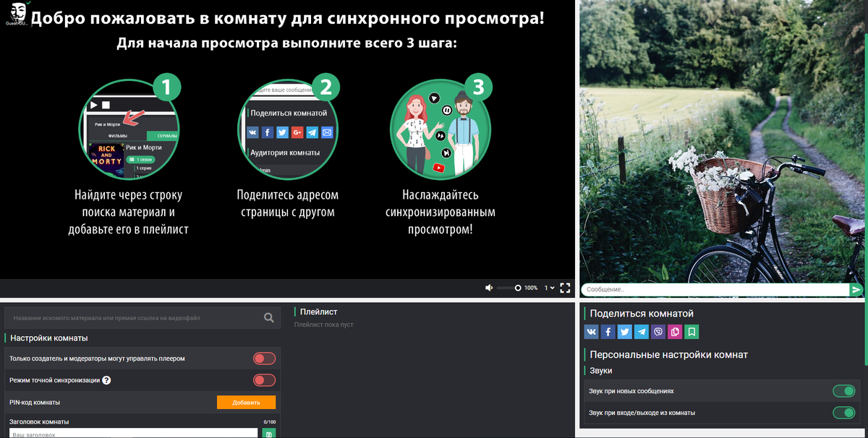Turn off room enter/exit sounds
This screenshot has height=438, width=868.
click(843, 412)
